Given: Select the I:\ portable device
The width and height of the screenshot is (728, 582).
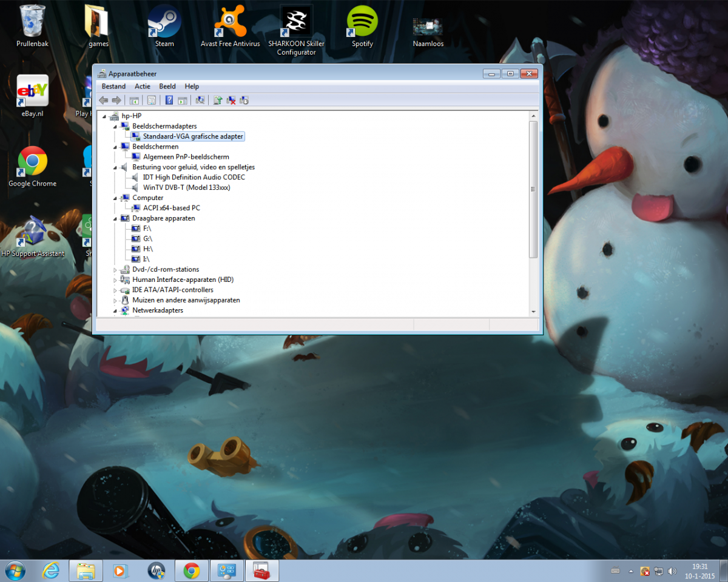Looking at the screenshot, I should 146,259.
